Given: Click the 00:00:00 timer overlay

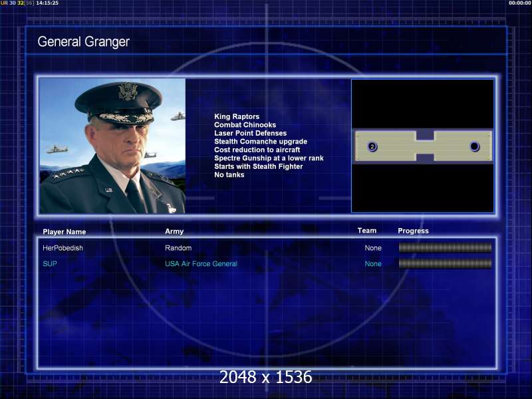Looking at the screenshot, I should pos(520,3).
